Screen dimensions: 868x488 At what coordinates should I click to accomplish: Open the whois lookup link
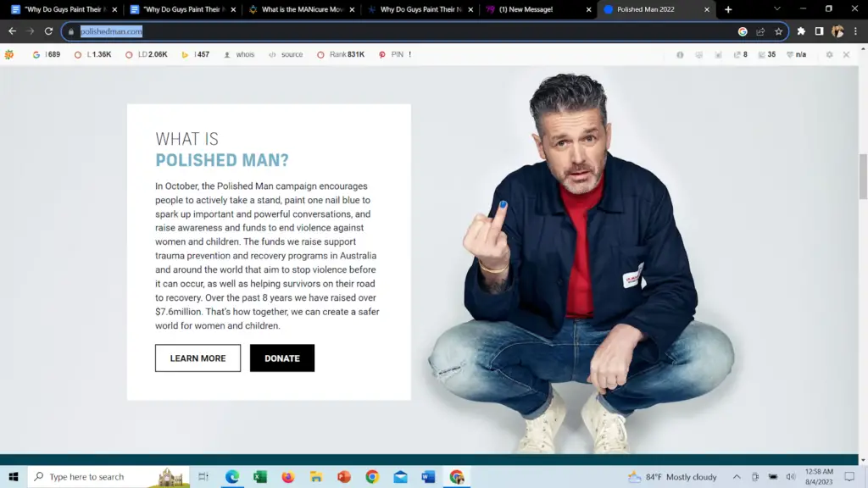click(239, 54)
